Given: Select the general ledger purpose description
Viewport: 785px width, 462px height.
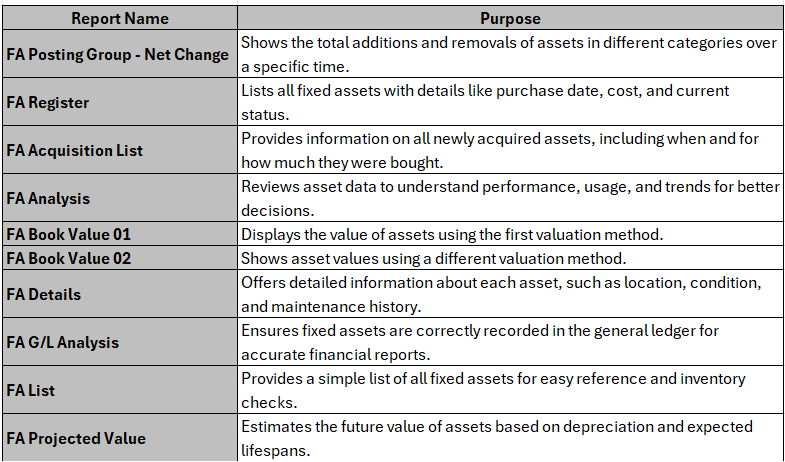Looking at the screenshot, I should coord(510,342).
